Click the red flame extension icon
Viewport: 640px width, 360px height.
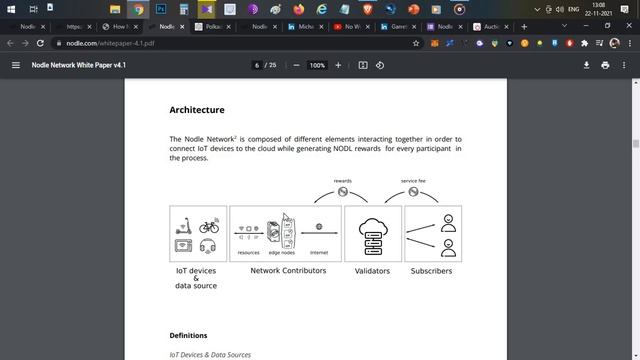click(x=570, y=43)
